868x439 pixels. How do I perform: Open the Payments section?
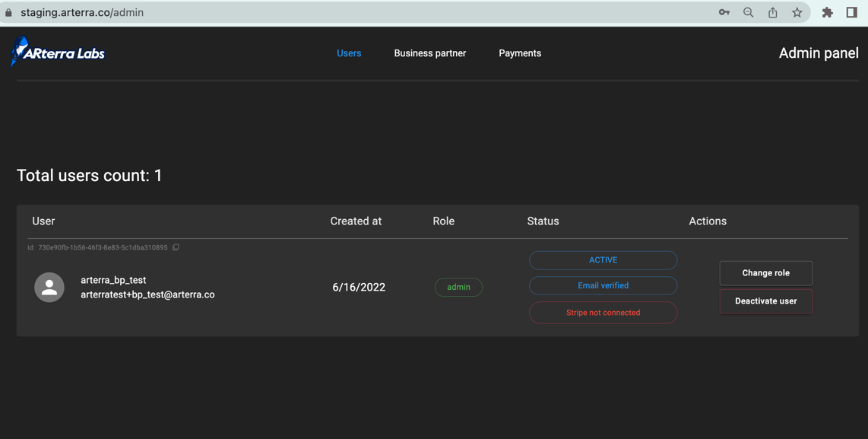(x=520, y=52)
